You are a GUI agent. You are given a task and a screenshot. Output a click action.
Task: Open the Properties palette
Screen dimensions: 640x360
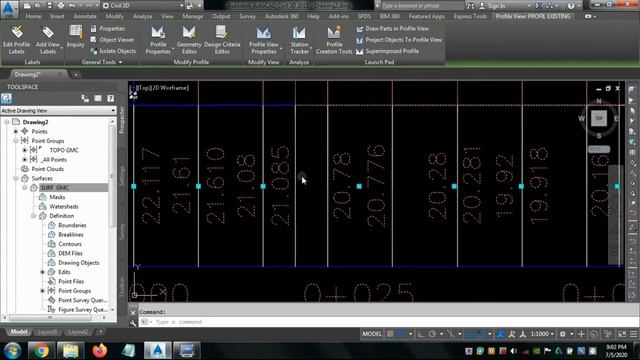click(x=108, y=29)
